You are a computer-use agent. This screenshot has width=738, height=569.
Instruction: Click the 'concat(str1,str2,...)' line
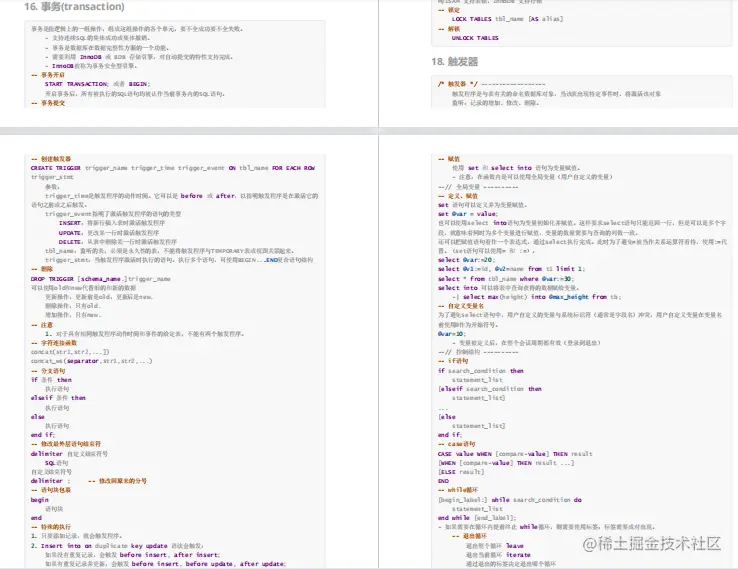(x=70, y=352)
